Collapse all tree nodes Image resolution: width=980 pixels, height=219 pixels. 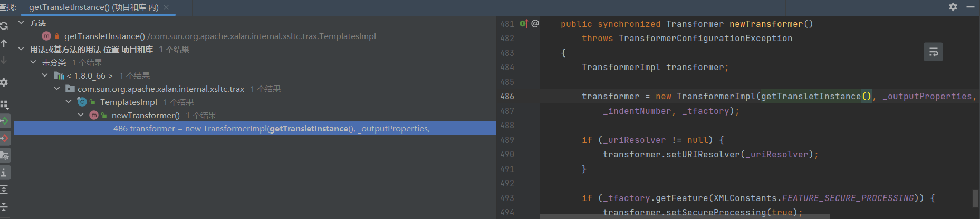click(4, 206)
